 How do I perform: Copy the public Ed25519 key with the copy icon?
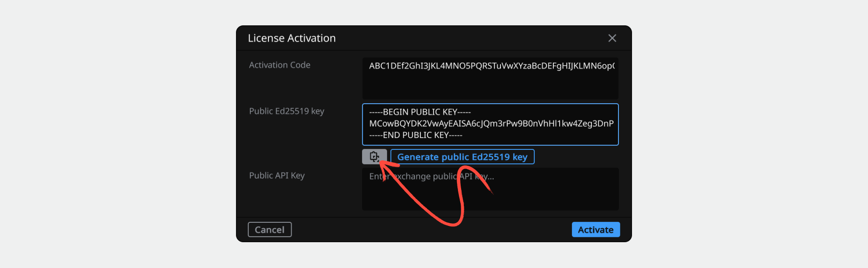click(x=374, y=157)
